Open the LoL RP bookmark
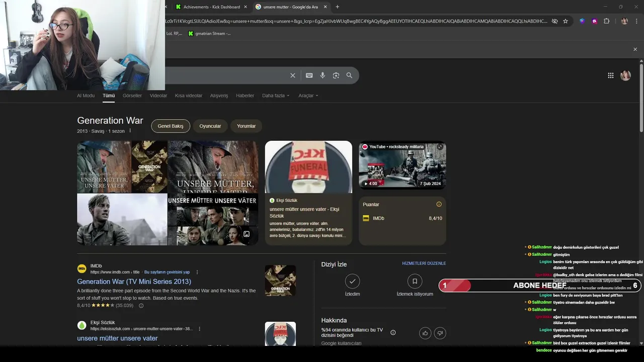 [x=174, y=34]
